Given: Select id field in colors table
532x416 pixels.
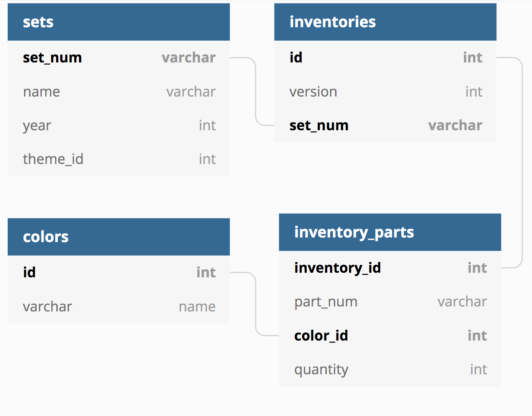Looking at the screenshot, I should [119, 272].
